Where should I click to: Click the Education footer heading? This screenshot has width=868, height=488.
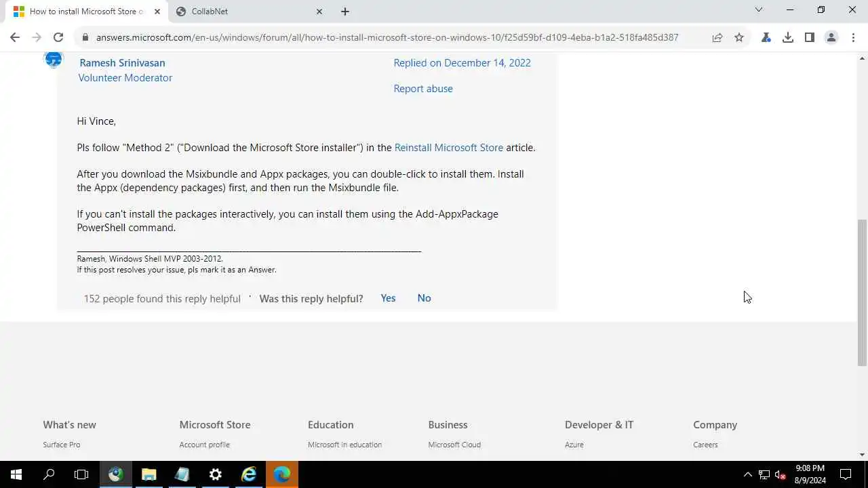(330, 424)
